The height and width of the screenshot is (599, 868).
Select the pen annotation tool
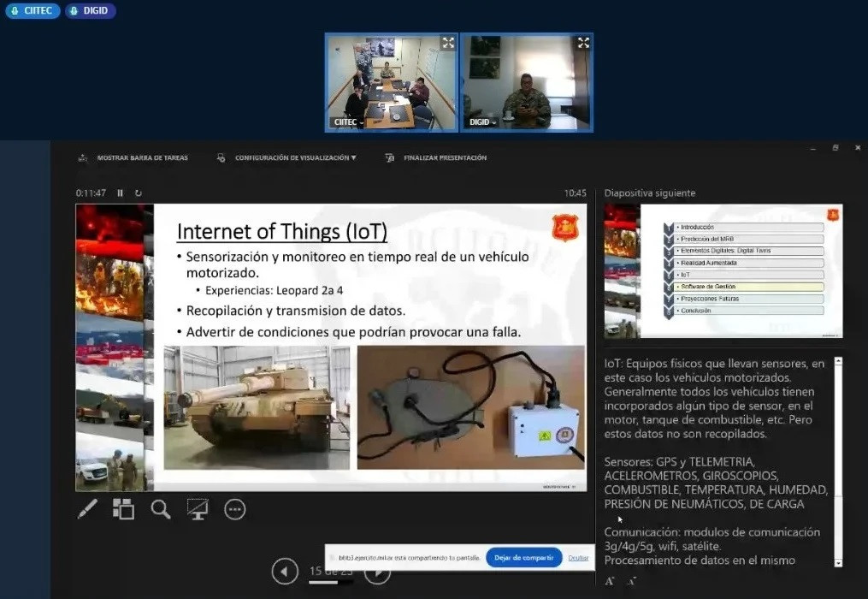pyautogui.click(x=86, y=509)
